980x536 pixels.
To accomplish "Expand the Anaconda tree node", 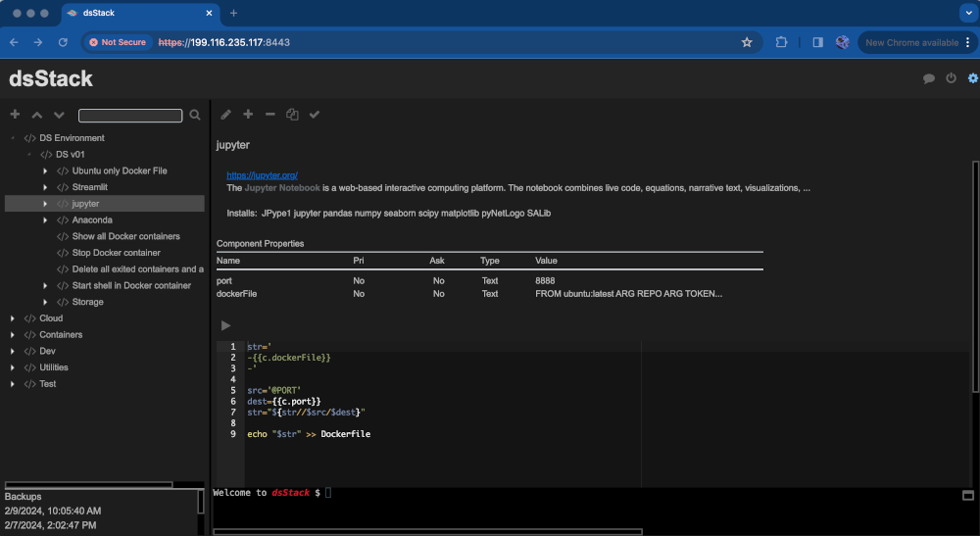I will pyautogui.click(x=45, y=219).
